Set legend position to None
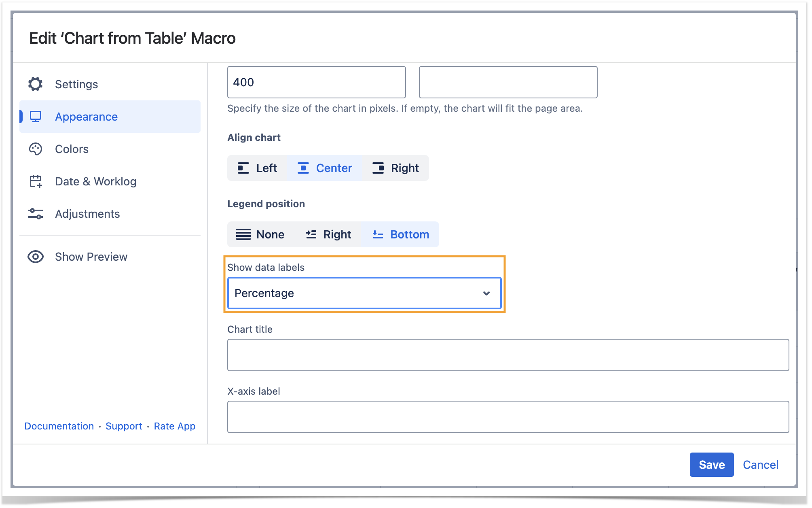 tap(260, 234)
